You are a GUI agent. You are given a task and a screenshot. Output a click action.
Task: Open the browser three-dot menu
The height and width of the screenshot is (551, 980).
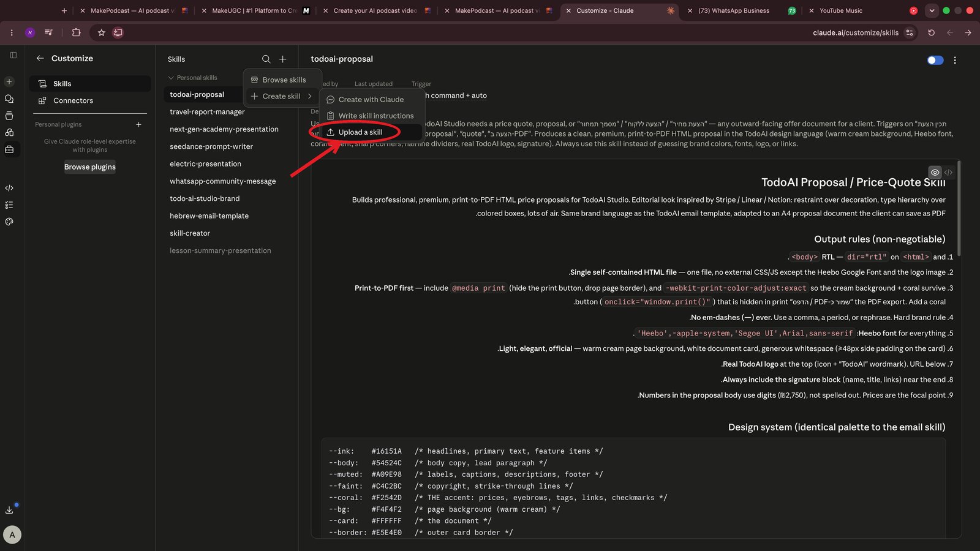click(12, 32)
